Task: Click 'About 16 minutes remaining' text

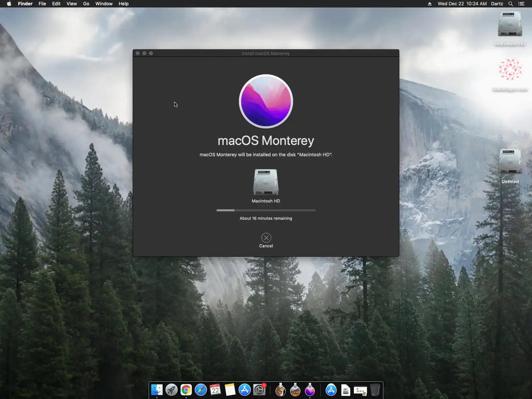Action: point(266,218)
